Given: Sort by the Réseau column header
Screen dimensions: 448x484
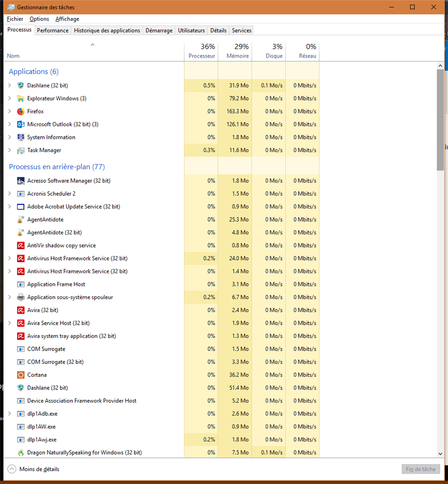Looking at the screenshot, I should tap(302, 51).
